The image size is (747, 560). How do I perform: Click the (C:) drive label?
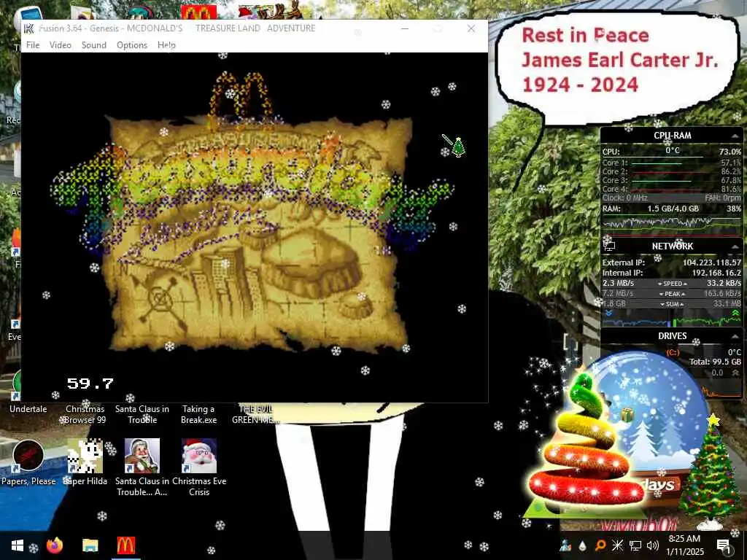pyautogui.click(x=673, y=352)
